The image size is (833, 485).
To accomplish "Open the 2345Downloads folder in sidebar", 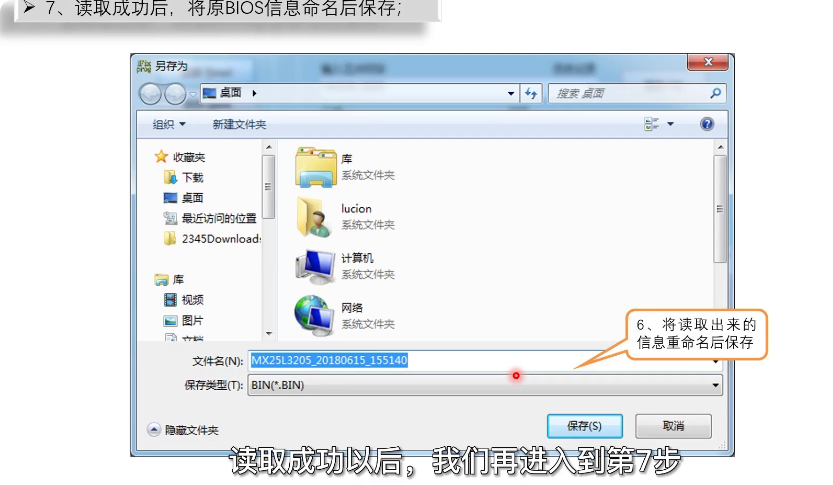I will 220,239.
